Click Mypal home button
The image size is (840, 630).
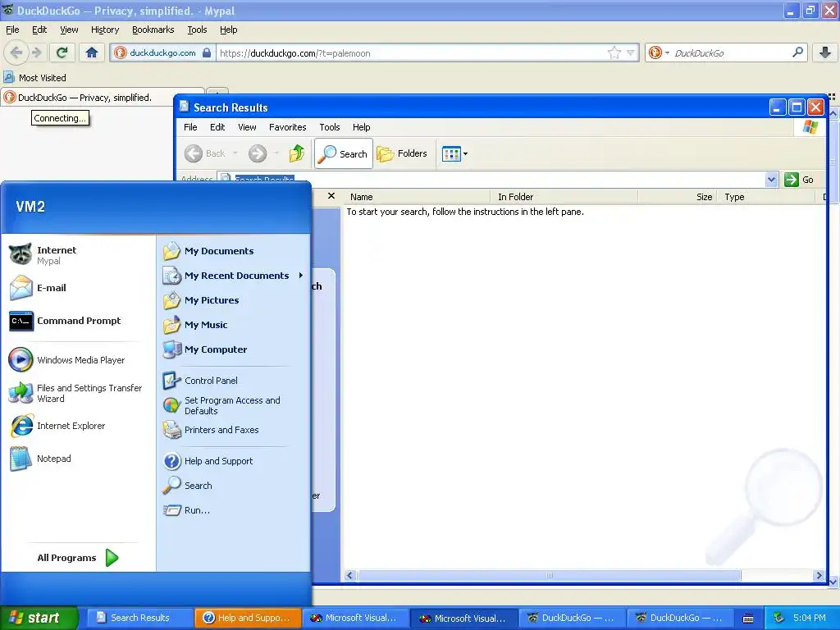tap(92, 52)
